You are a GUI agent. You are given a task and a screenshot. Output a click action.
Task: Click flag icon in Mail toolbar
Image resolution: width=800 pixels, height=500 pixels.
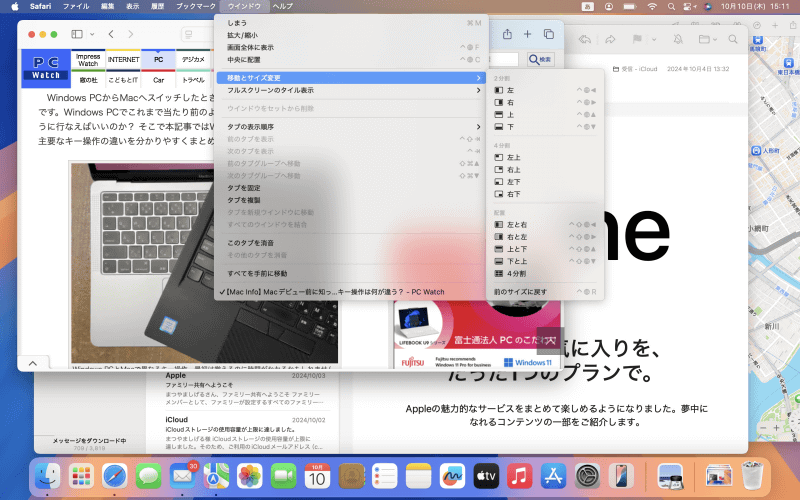coord(637,39)
